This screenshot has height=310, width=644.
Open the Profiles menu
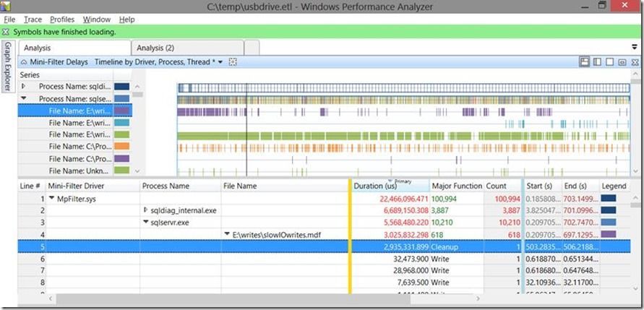[x=62, y=20]
